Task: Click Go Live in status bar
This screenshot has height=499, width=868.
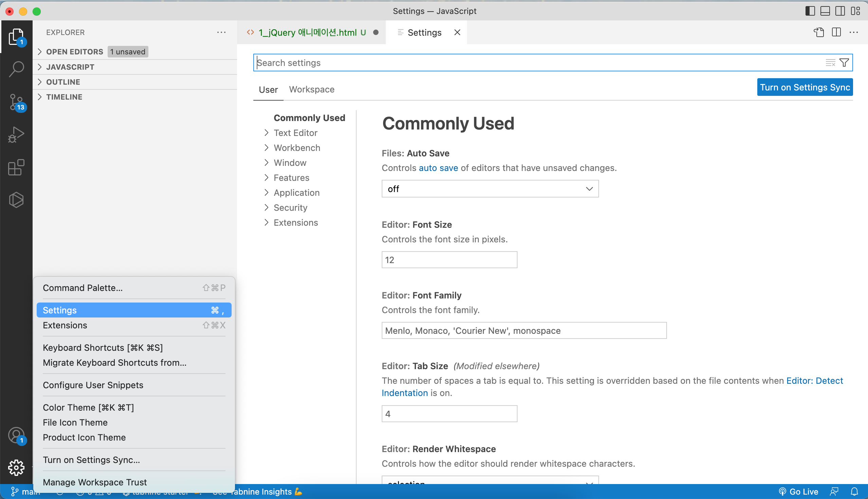Action: tap(798, 492)
